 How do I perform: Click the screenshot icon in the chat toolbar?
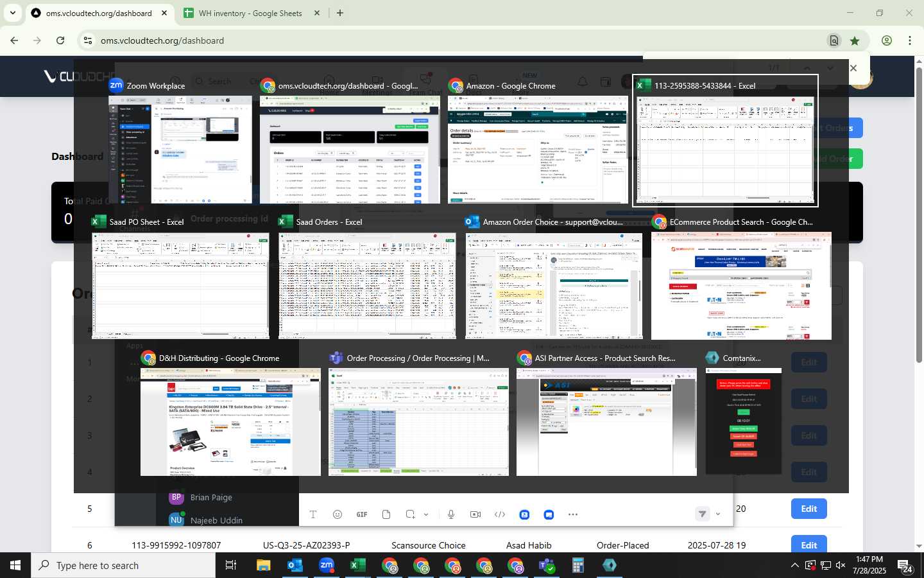[x=411, y=514]
